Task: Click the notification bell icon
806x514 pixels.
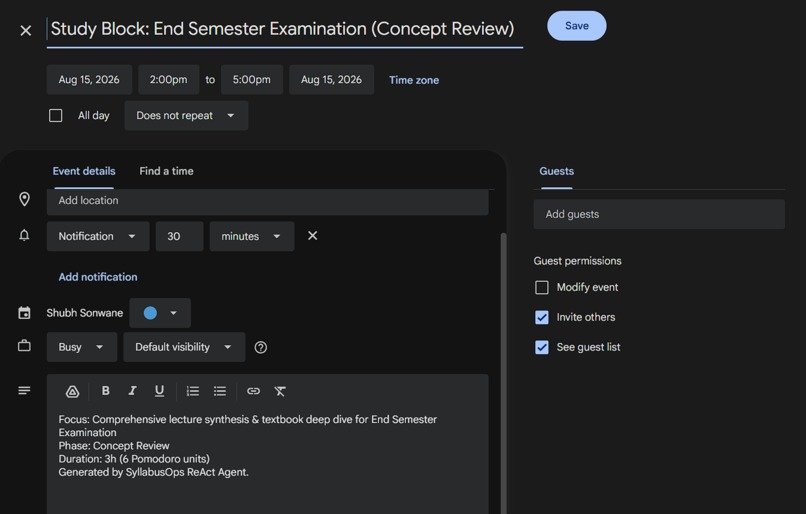Action: click(x=24, y=235)
